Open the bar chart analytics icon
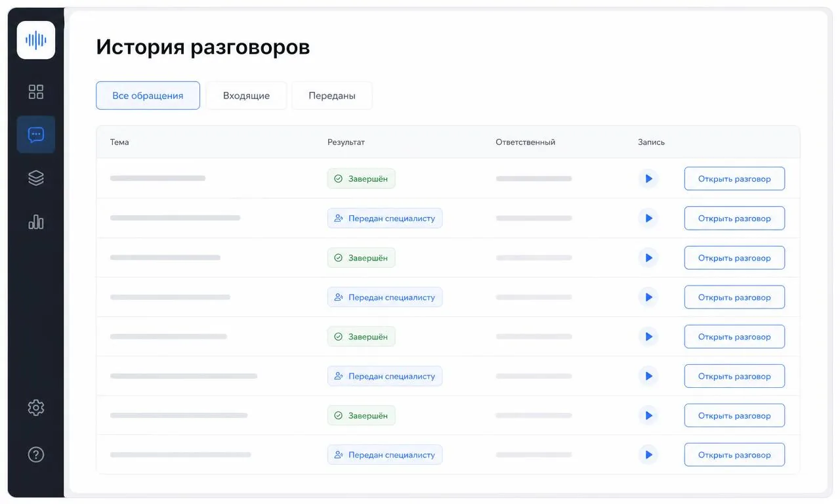Viewport: 840px width, 504px height. tap(36, 222)
